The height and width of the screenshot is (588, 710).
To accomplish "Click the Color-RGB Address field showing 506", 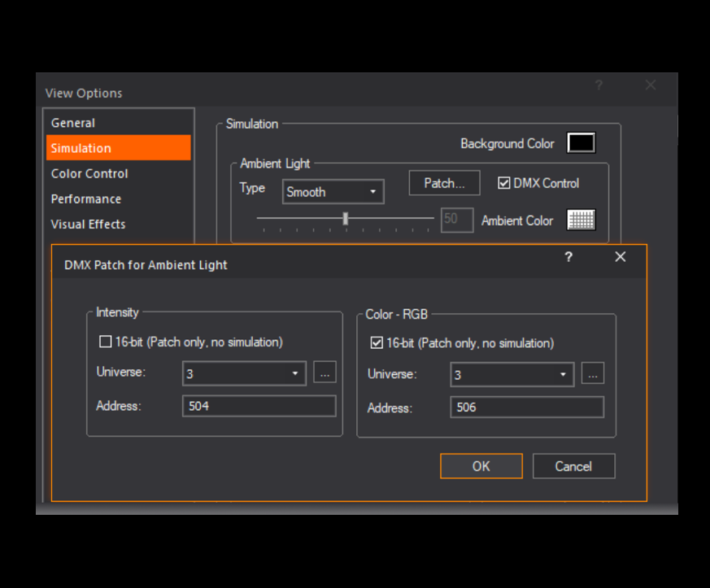I will [x=526, y=407].
